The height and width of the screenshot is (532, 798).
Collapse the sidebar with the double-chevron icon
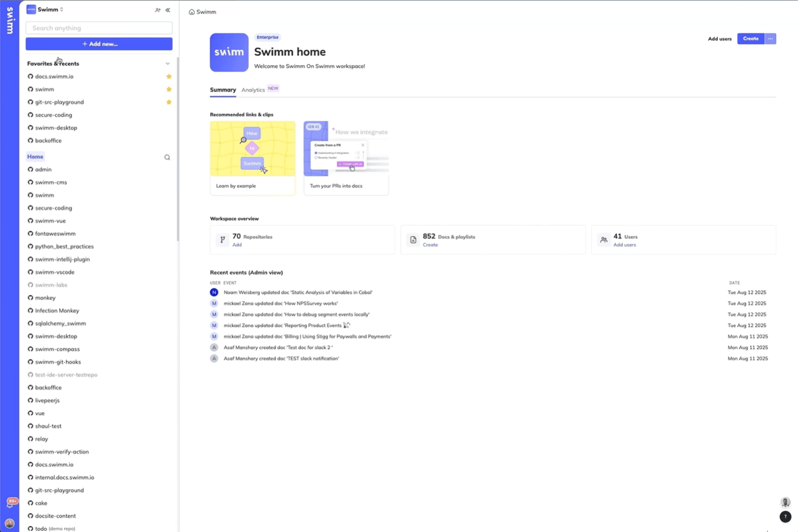pyautogui.click(x=168, y=10)
